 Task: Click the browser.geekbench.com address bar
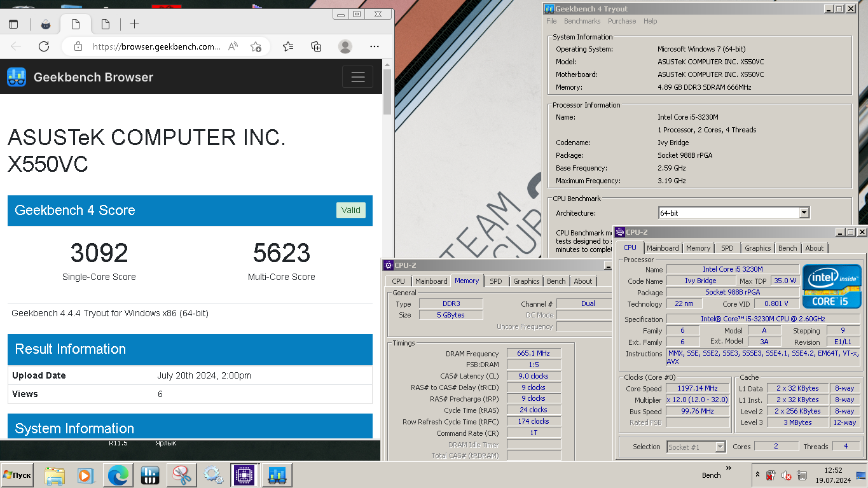[156, 46]
